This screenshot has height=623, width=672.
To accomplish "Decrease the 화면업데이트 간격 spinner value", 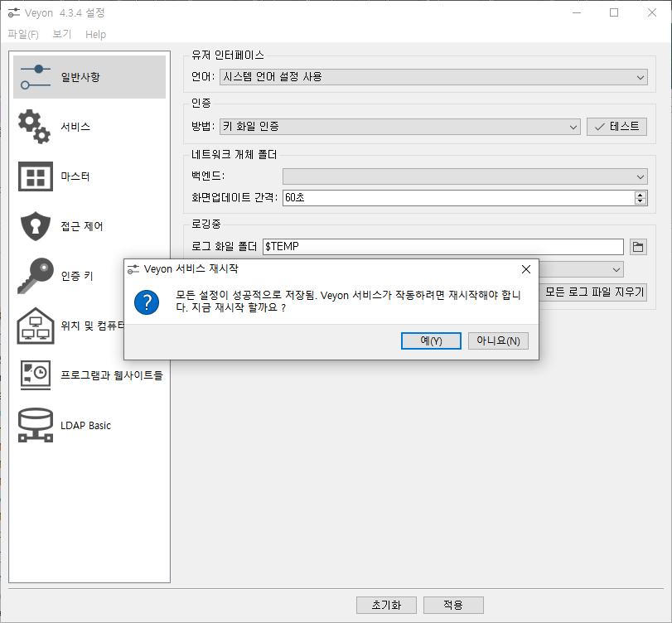I will [x=641, y=201].
